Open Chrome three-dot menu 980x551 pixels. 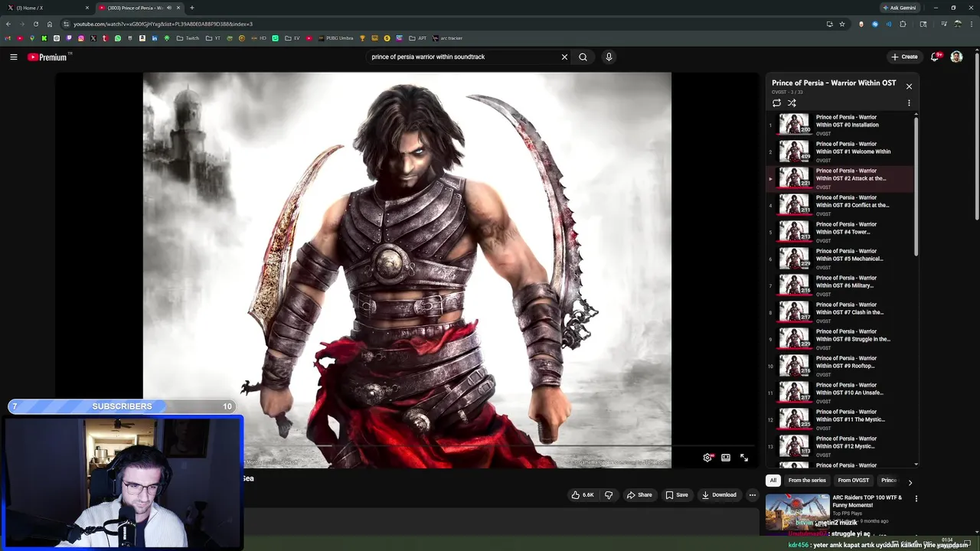(x=971, y=24)
